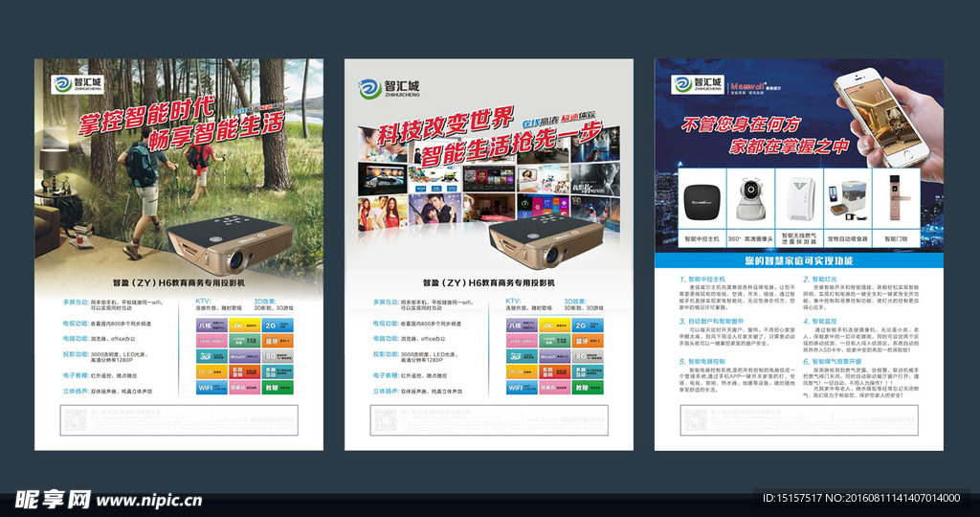The height and width of the screenshot is (517, 980).
Task: Click the purple 八核 tile on the left flyer
Action: pos(212,326)
